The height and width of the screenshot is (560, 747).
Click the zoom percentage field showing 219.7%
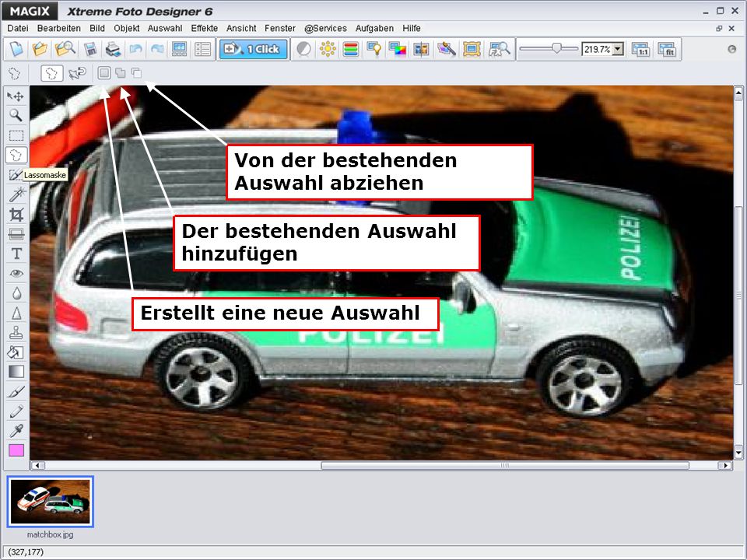click(597, 49)
